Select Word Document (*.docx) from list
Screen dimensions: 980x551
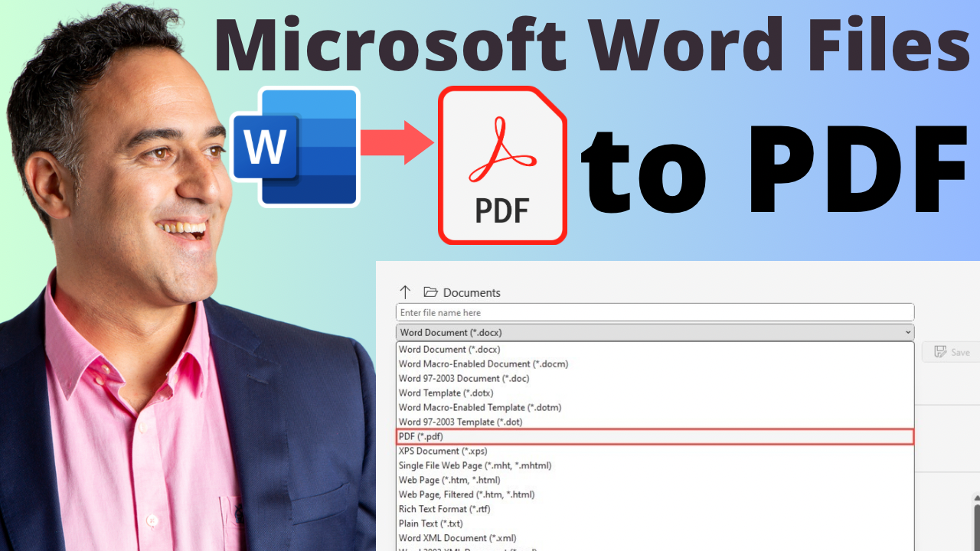[x=655, y=350]
